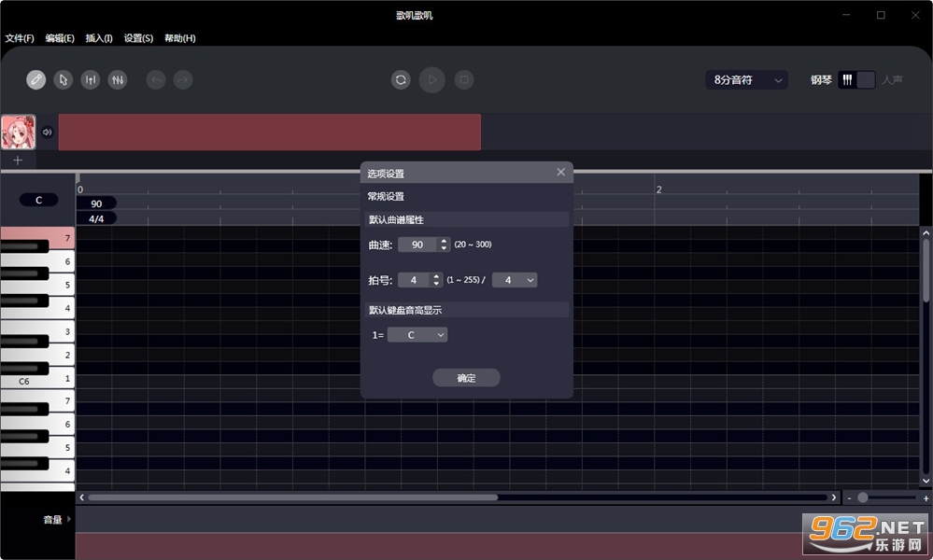Toggle the 钢琴/人声 switch
Screen dimensions: 933x560
point(856,79)
